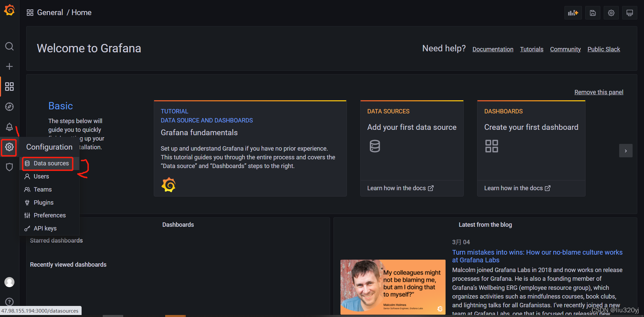Click the Basic heading text
This screenshot has height=317, width=644.
pos(60,106)
